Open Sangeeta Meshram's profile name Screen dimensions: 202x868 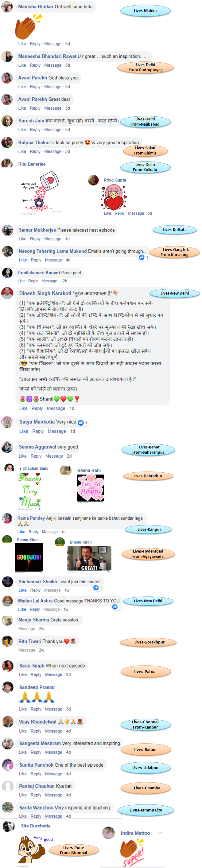[40, 743]
